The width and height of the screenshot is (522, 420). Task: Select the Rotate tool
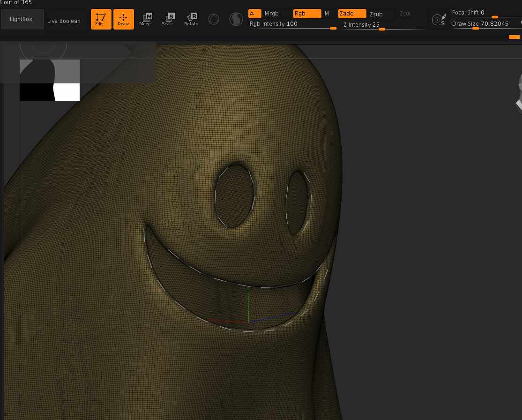[x=191, y=19]
